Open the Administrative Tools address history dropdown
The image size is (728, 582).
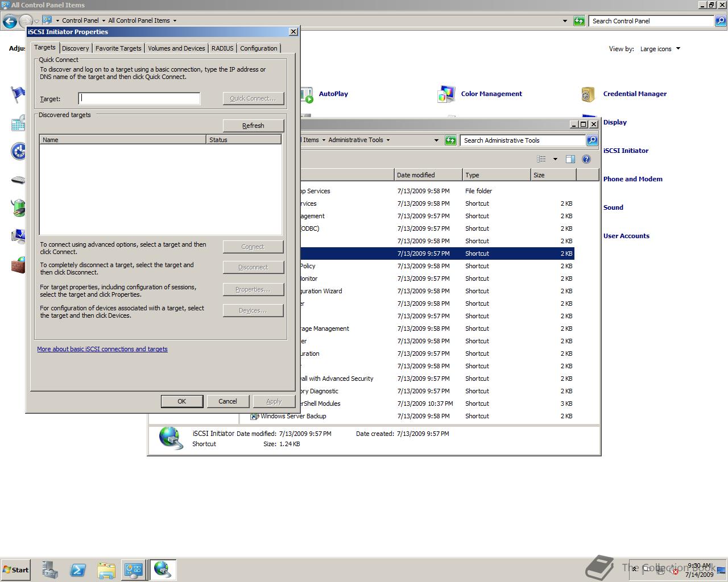click(x=436, y=140)
